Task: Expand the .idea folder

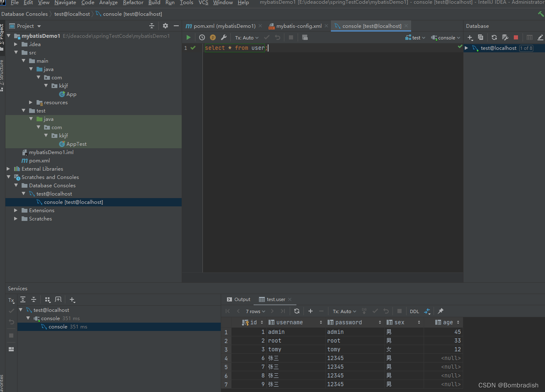Action: click(x=16, y=44)
